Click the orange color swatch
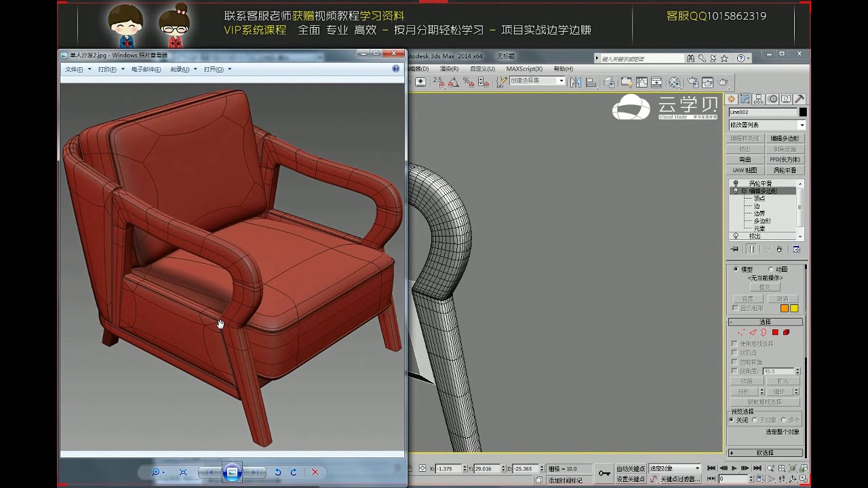868x488 pixels. [785, 308]
